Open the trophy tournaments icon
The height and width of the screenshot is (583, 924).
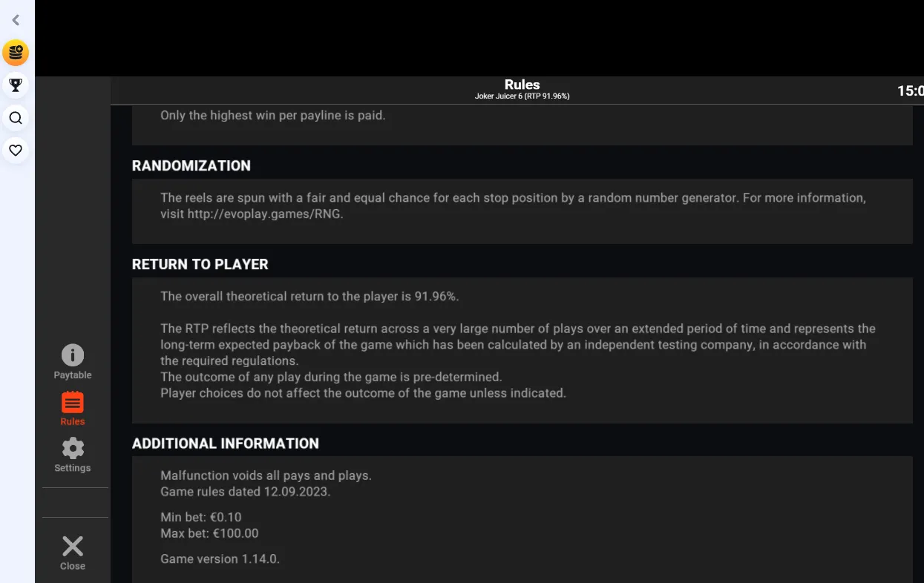click(x=16, y=85)
